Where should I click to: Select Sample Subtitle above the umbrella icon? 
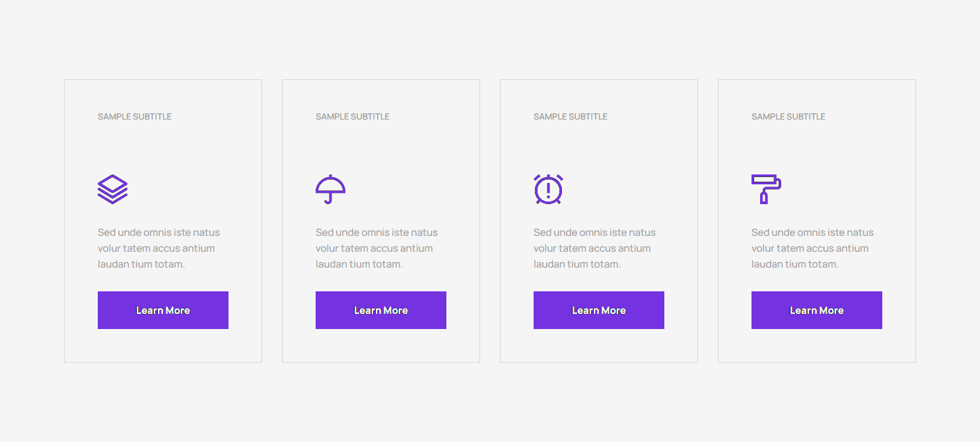click(x=353, y=116)
